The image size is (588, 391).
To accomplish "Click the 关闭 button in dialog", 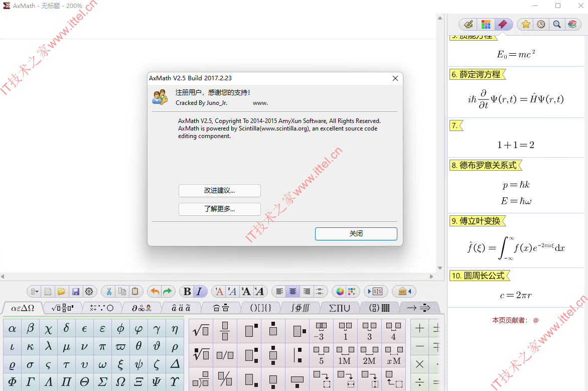I will point(356,234).
